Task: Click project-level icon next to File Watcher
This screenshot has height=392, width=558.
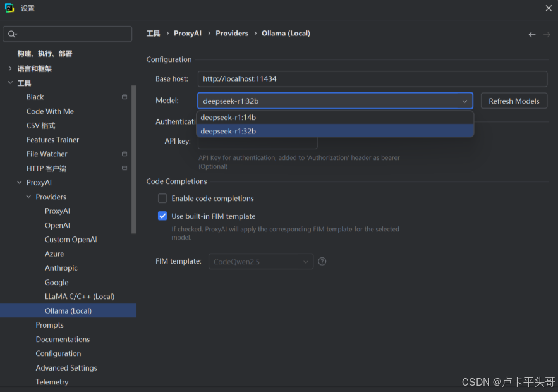Action: [x=124, y=154]
